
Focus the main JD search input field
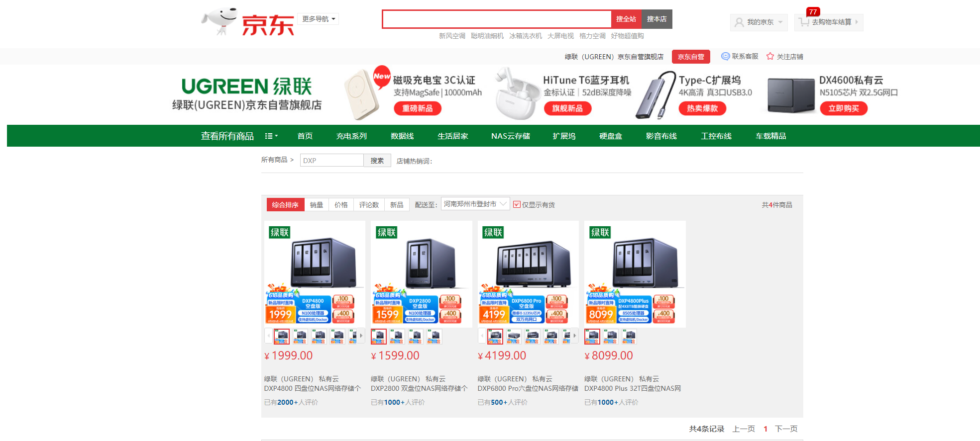point(497,19)
